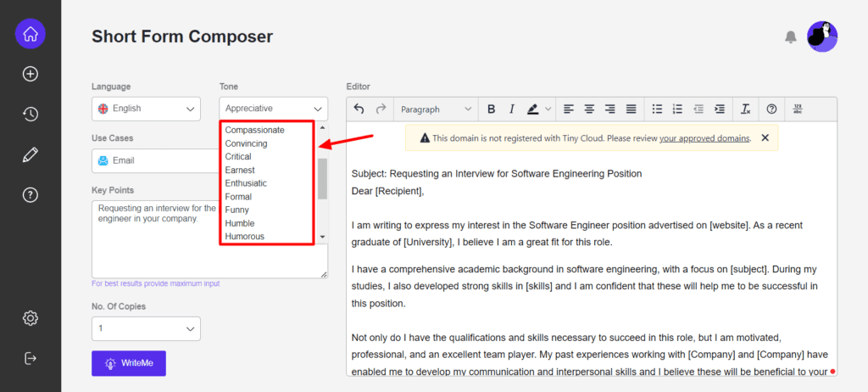The width and height of the screenshot is (868, 392).
Task: Open the Use Cases Email dropdown
Action: point(156,161)
